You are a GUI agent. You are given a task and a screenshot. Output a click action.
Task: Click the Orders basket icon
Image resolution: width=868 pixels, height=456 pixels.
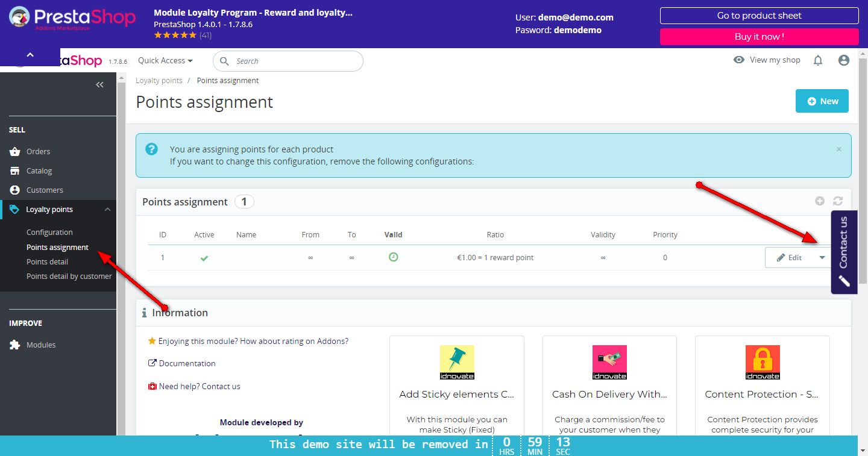(15, 152)
